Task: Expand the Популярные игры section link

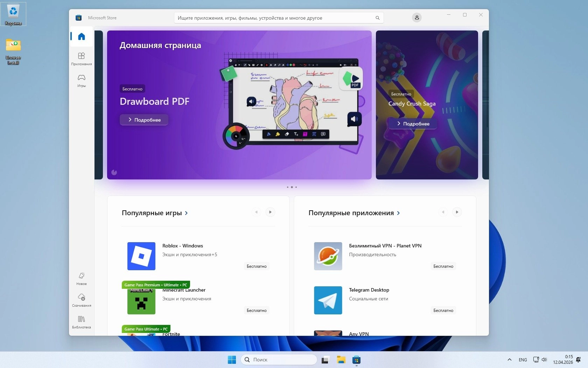Action: click(155, 213)
